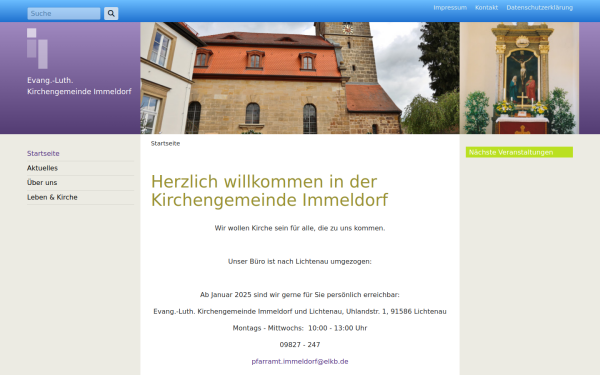Screen dimensions: 600x375
Task: Click the address line with Uhlandstr. 1
Action: [300, 312]
